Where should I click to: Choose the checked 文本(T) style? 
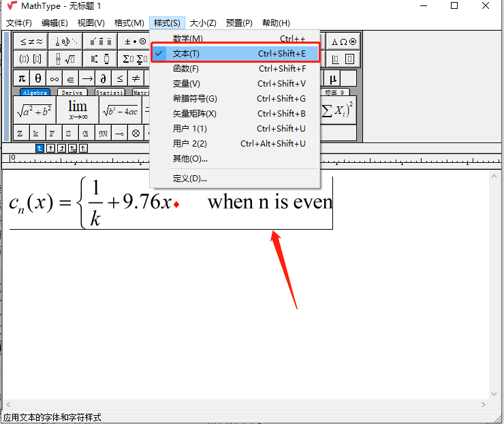click(x=235, y=53)
